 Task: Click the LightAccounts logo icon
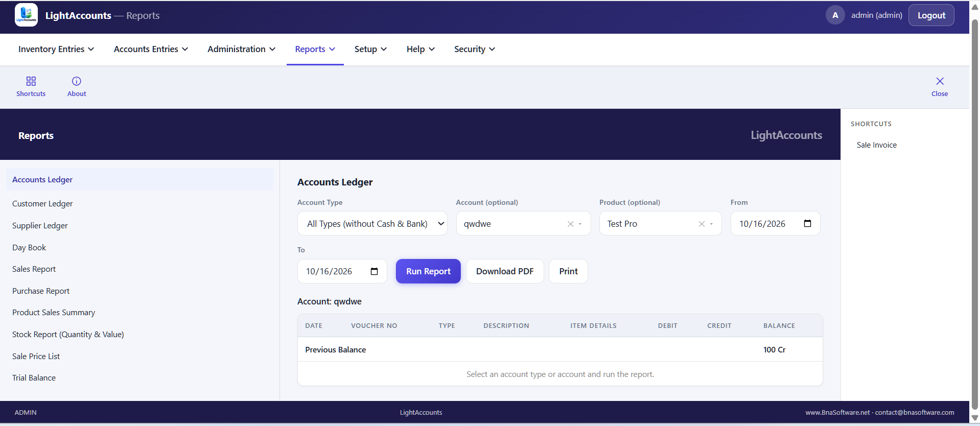[26, 15]
